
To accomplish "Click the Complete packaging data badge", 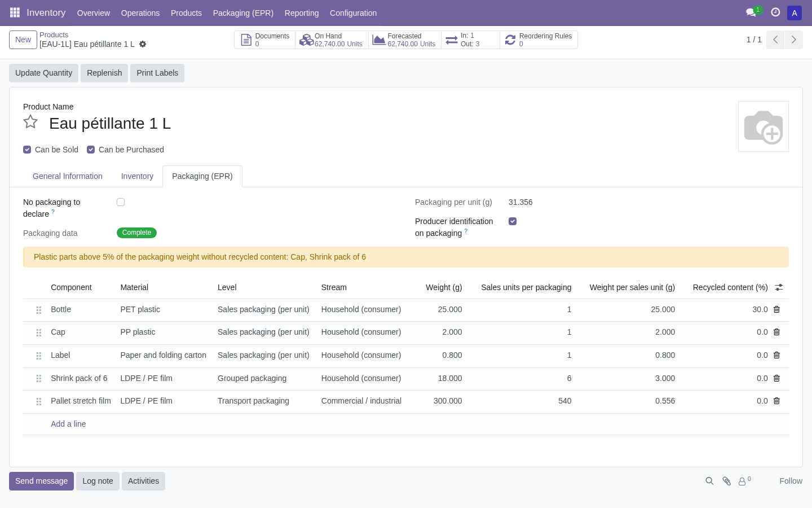I will click(x=136, y=233).
